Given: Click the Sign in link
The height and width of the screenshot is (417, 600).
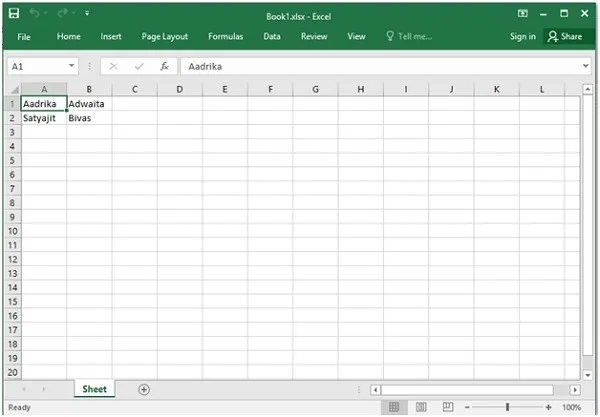Looking at the screenshot, I should click(522, 37).
